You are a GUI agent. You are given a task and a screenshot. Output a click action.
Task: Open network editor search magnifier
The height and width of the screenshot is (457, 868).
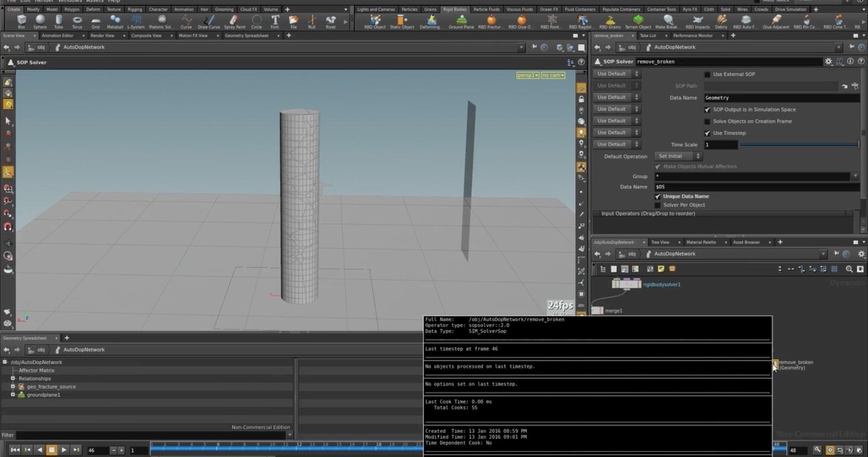pos(849,269)
